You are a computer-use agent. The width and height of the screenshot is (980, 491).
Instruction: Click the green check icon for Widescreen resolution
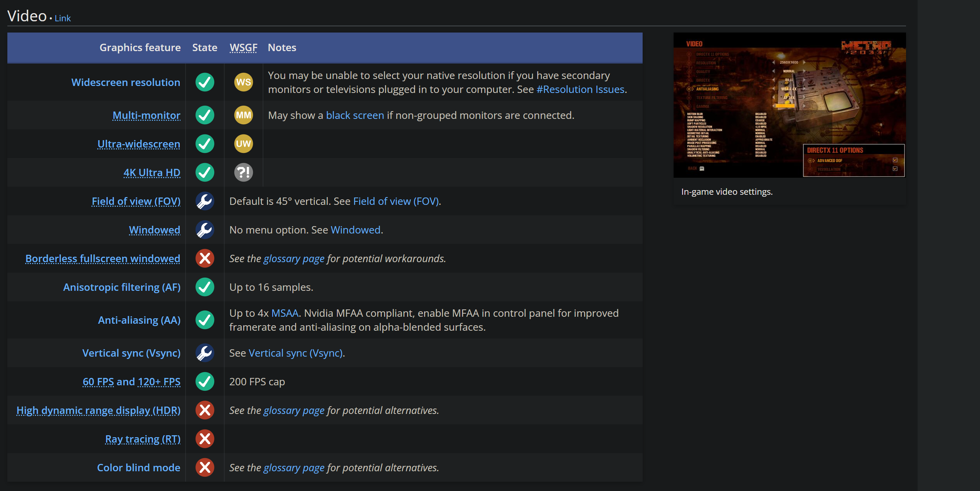(205, 82)
